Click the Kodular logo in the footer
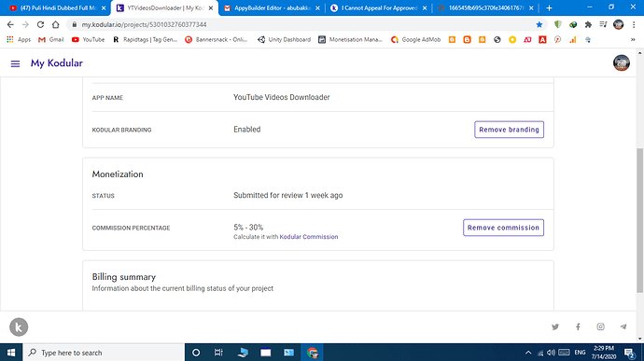 (19, 326)
